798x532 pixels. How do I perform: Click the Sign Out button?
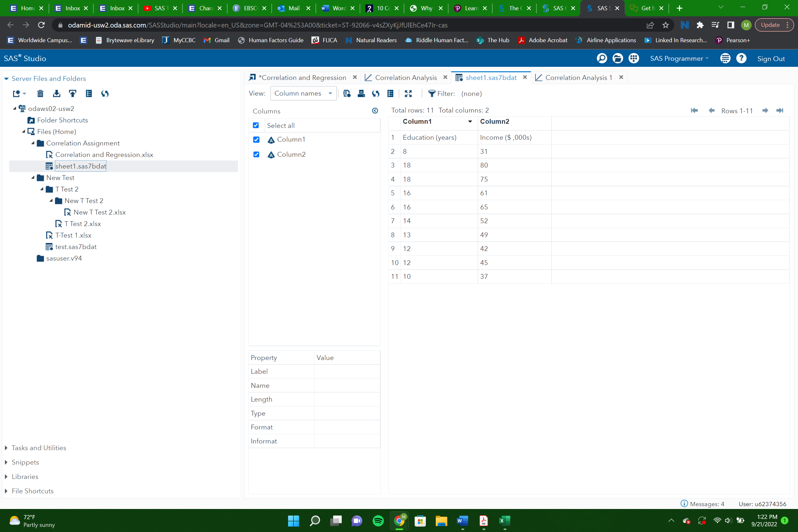pos(771,59)
